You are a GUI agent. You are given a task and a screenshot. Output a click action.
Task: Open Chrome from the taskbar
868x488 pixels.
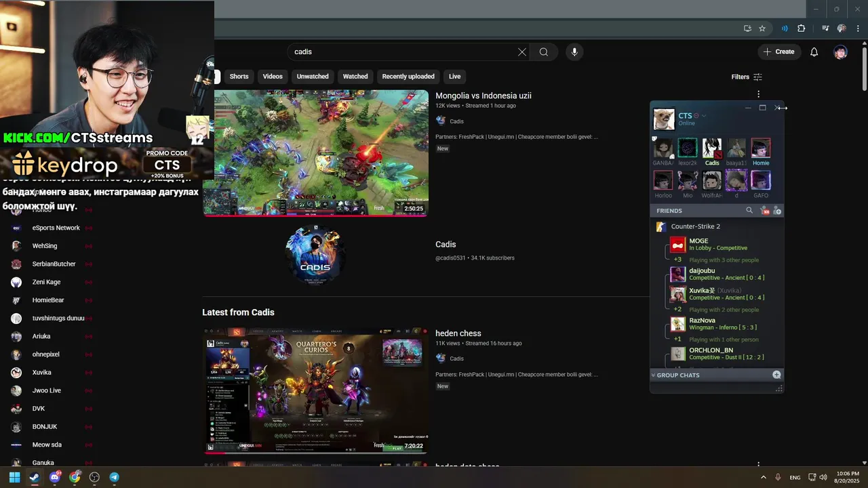[75, 477]
